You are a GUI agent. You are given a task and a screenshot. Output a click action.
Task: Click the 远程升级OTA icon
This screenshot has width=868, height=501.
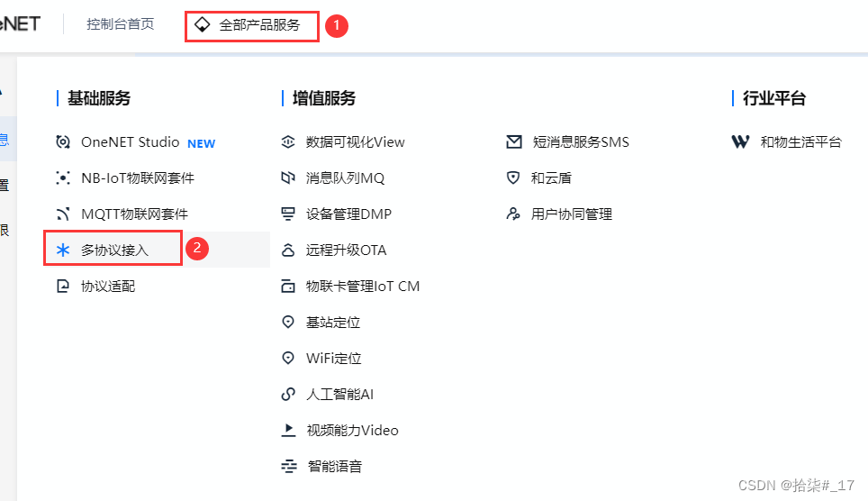click(288, 250)
